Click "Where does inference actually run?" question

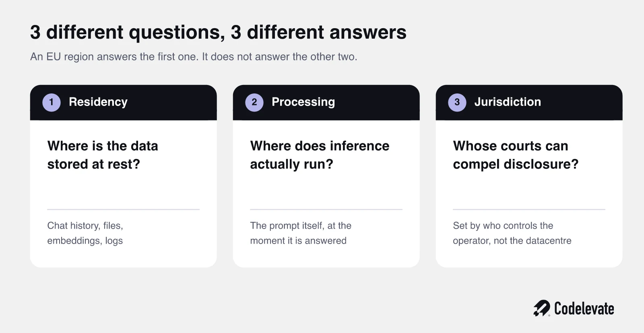[320, 155]
